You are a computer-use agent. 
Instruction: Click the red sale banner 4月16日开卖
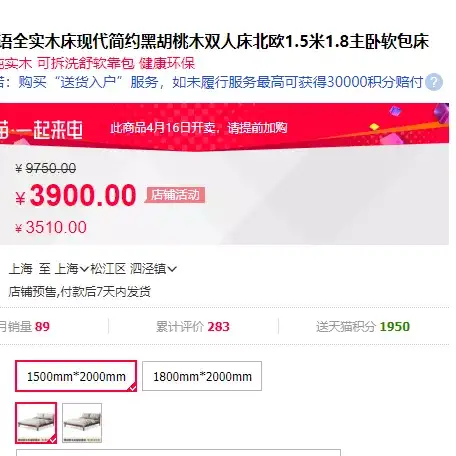[199, 128]
